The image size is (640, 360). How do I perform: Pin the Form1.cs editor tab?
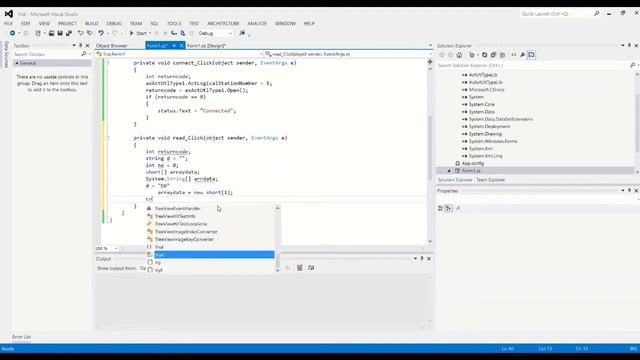pyautogui.click(x=174, y=46)
